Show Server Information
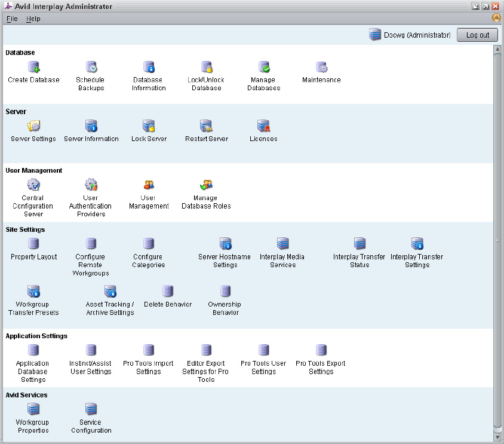The image size is (504, 444). coord(91,126)
